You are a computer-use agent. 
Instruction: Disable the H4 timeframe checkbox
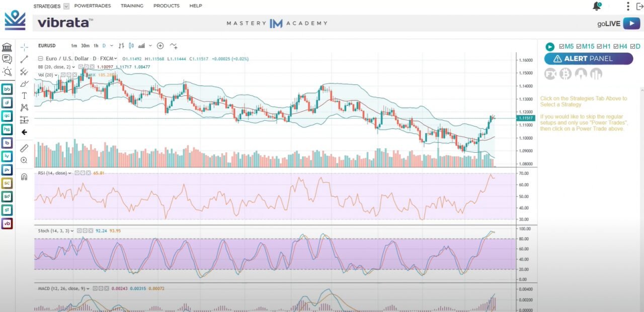click(x=616, y=46)
